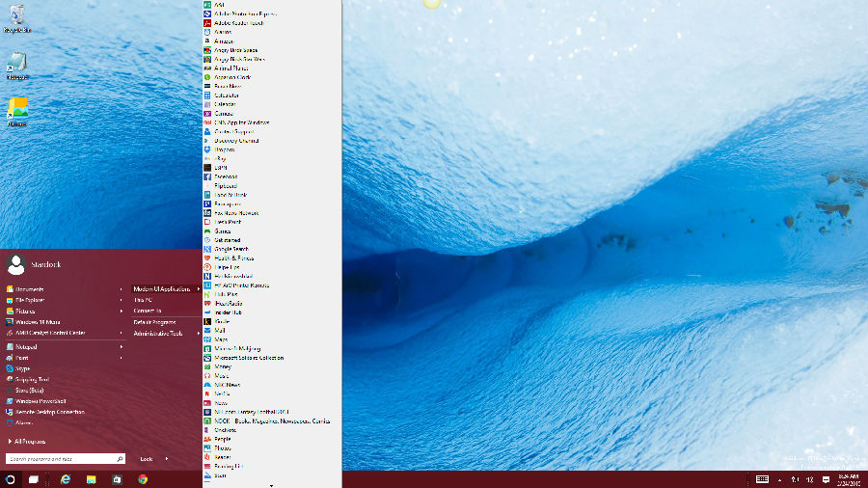Select This PC in start menu
This screenshot has height=488, width=868.
(x=143, y=300)
